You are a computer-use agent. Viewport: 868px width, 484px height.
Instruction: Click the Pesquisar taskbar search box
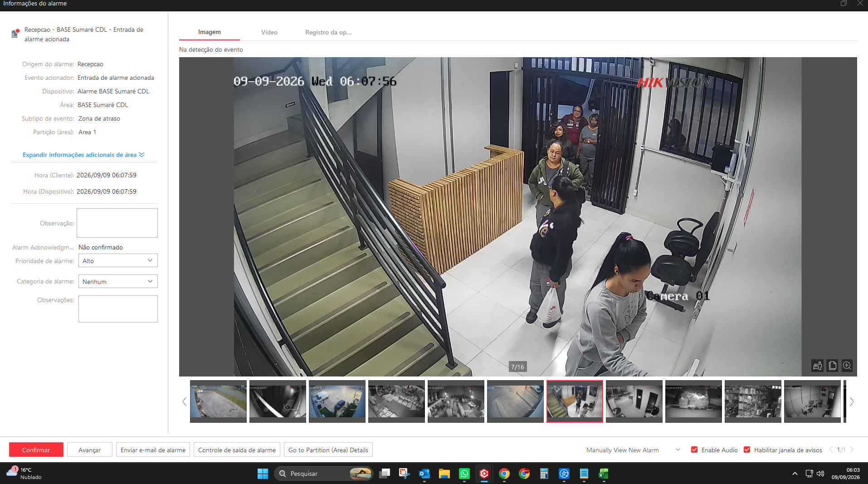click(x=324, y=474)
